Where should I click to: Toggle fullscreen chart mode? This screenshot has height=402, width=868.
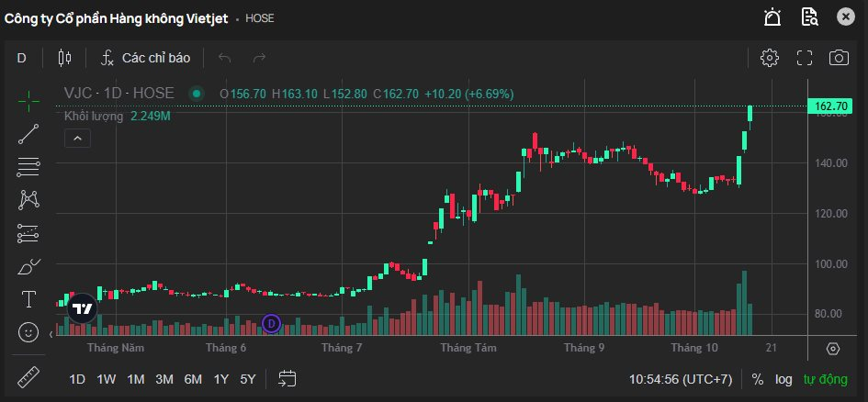[805, 58]
